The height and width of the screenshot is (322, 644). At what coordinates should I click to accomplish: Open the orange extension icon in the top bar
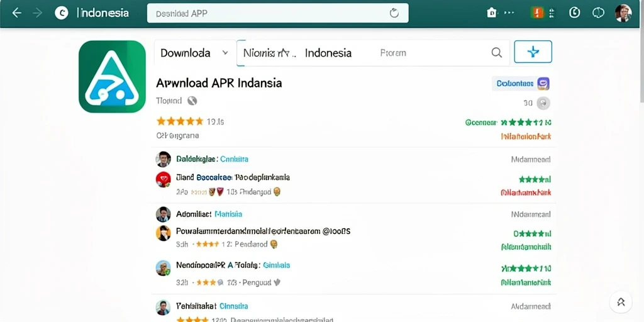point(537,13)
